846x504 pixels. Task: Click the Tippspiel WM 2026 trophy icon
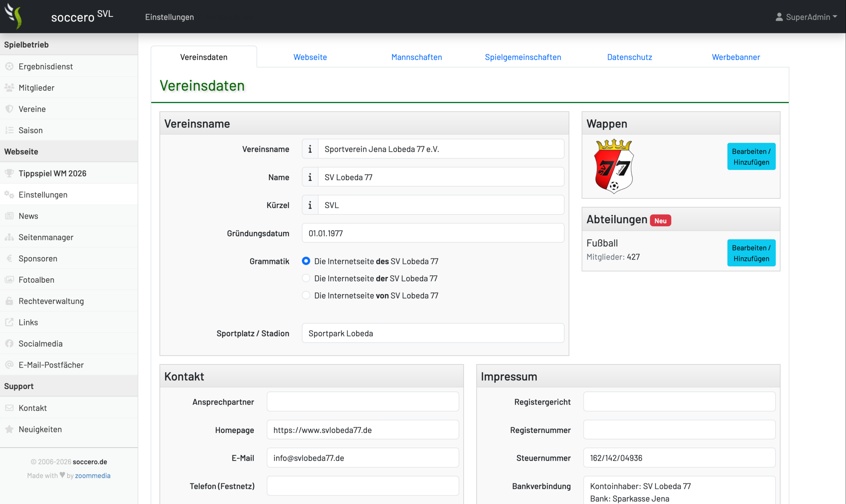tap(9, 173)
